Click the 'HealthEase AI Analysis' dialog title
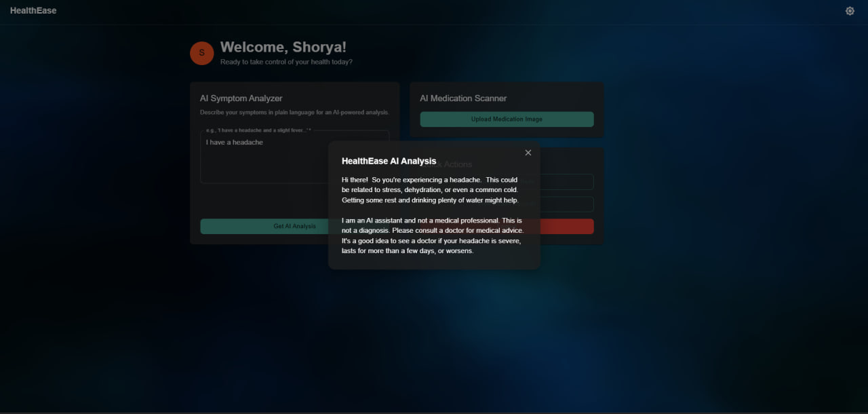Image resolution: width=868 pixels, height=414 pixels. point(389,161)
